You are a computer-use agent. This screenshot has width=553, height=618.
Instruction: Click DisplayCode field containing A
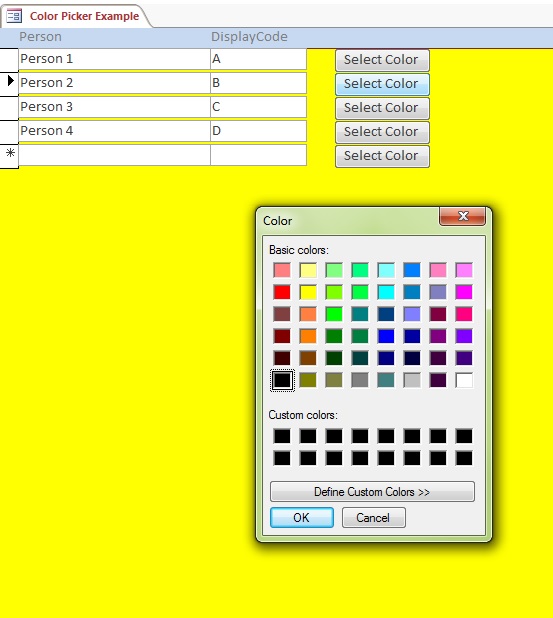(x=259, y=59)
